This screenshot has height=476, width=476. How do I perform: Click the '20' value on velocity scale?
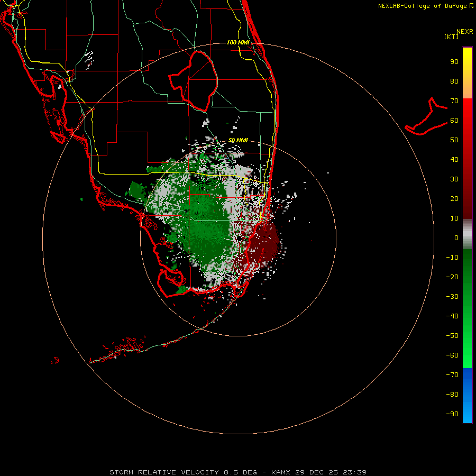[x=454, y=198]
